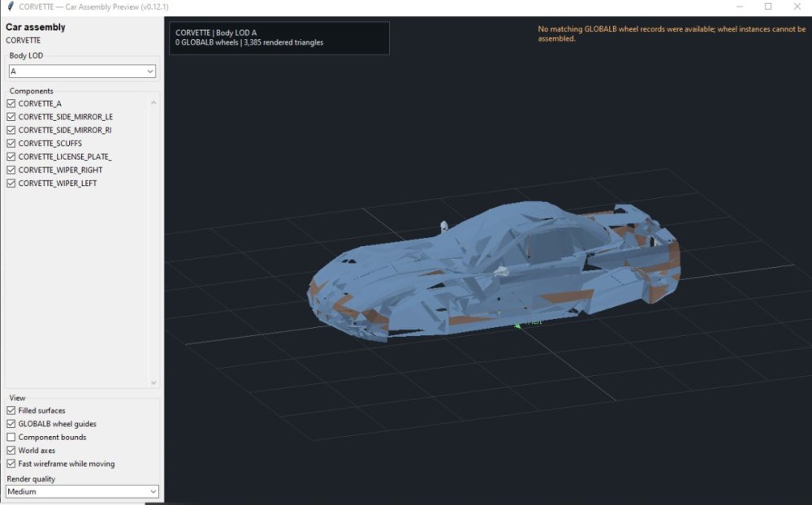Image resolution: width=812 pixels, height=505 pixels.
Task: Open the Body LOD dropdown
Action: (x=82, y=71)
